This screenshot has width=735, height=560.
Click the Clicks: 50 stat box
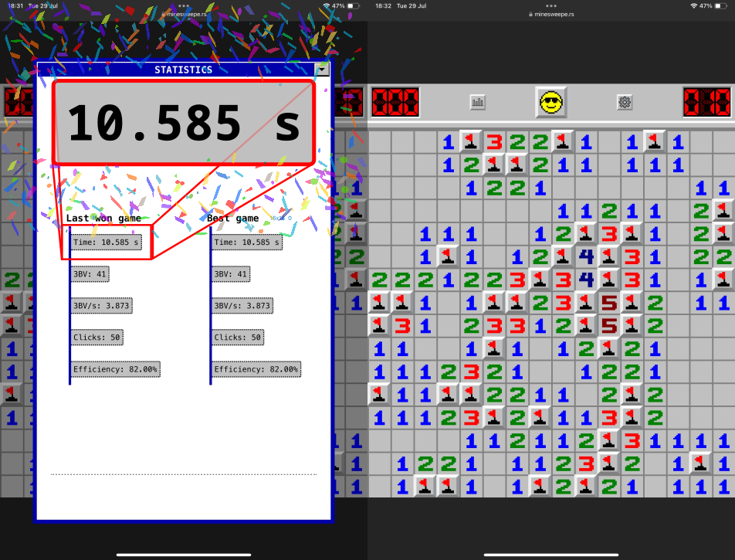(97, 337)
